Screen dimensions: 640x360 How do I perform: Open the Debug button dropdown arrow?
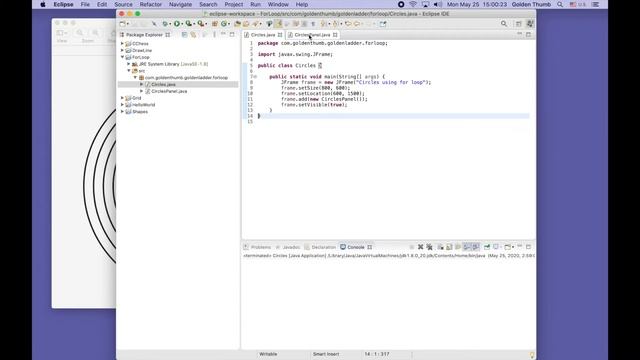pos(170,24)
